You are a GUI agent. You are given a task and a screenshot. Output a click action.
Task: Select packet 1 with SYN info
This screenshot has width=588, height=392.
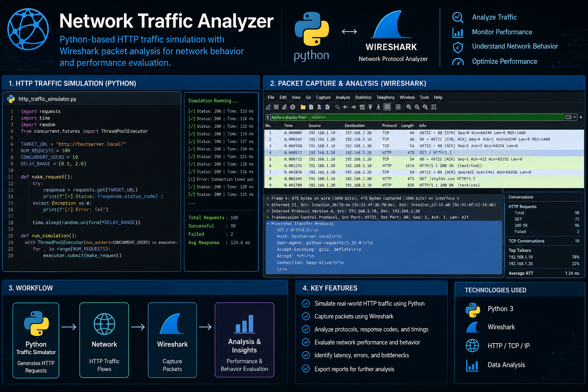click(424, 133)
